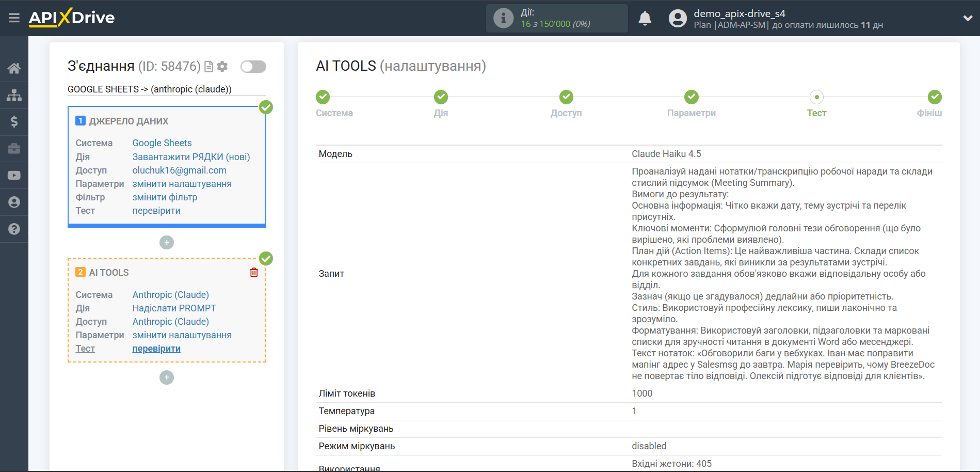Open the connection settings gear

[222, 67]
